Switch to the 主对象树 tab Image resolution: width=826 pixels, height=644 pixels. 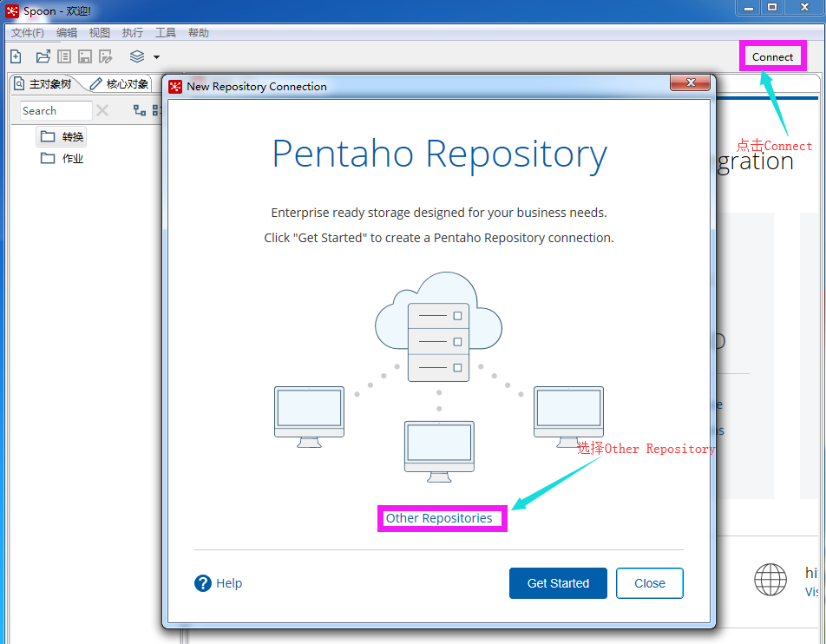43,84
